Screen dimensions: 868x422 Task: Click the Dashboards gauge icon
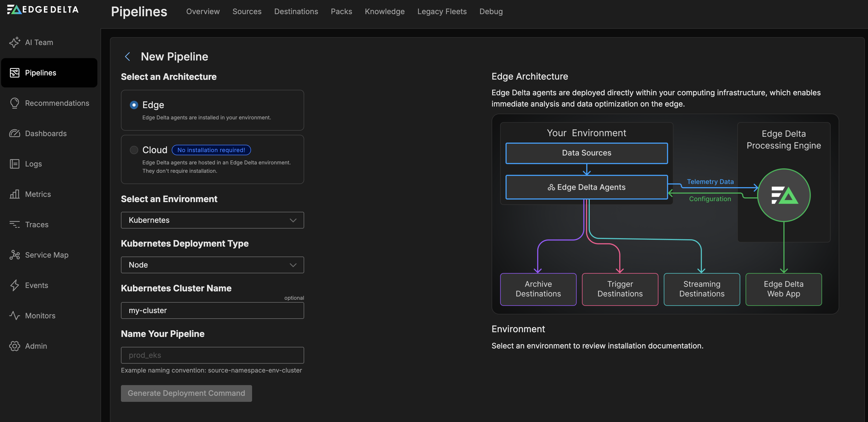tap(14, 134)
